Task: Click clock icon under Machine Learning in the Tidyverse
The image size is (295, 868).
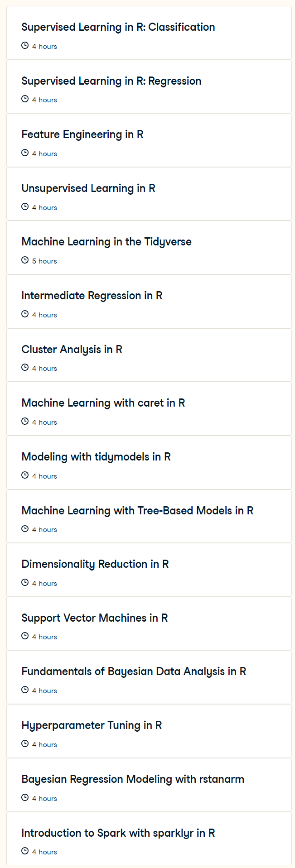Action: click(x=25, y=260)
